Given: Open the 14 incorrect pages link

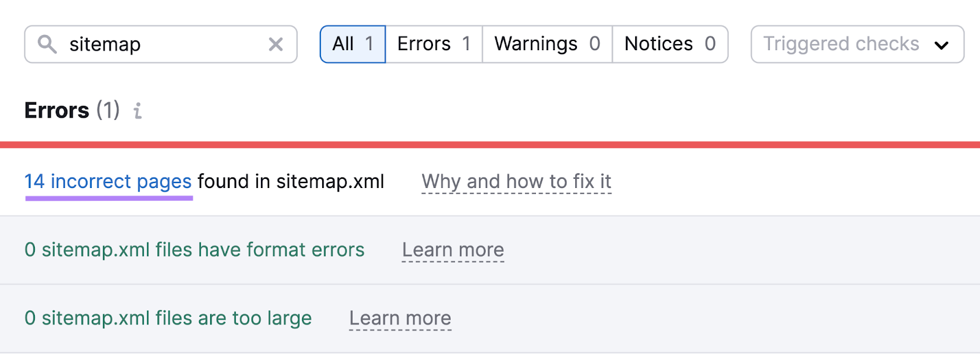Looking at the screenshot, I should point(108,181).
